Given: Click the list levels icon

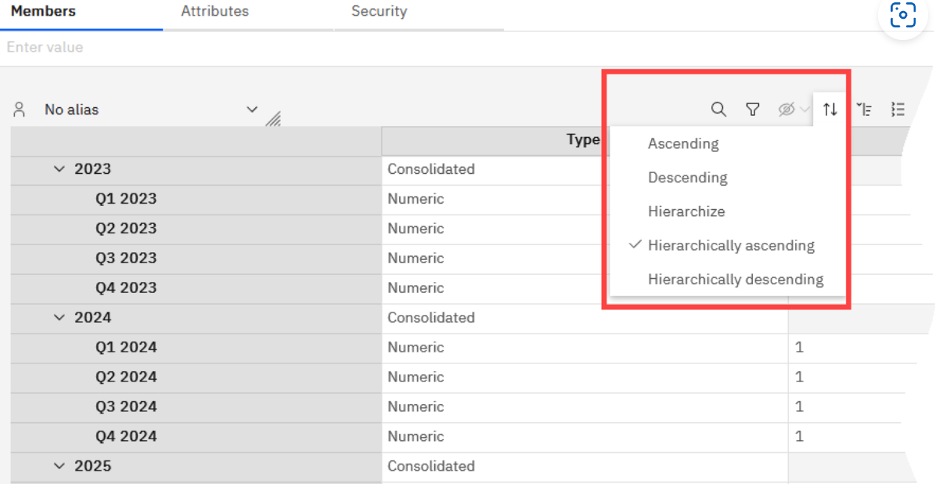Looking at the screenshot, I should 898,109.
